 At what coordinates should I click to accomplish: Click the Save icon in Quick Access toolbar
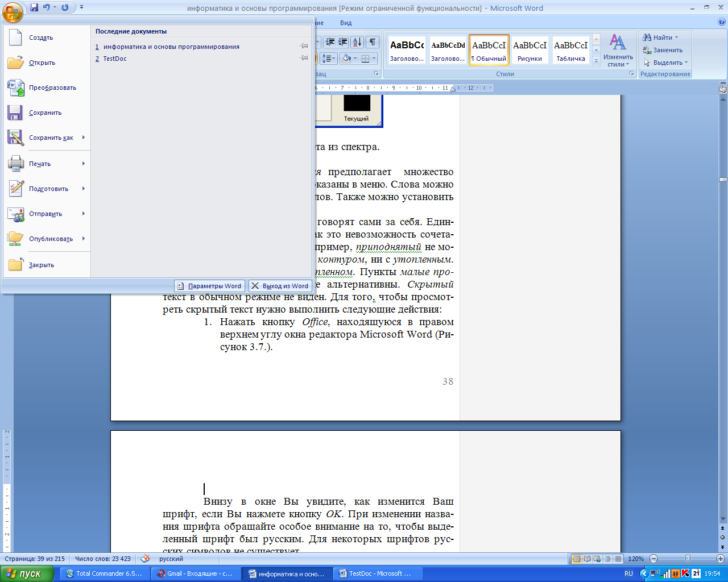pyautogui.click(x=34, y=7)
